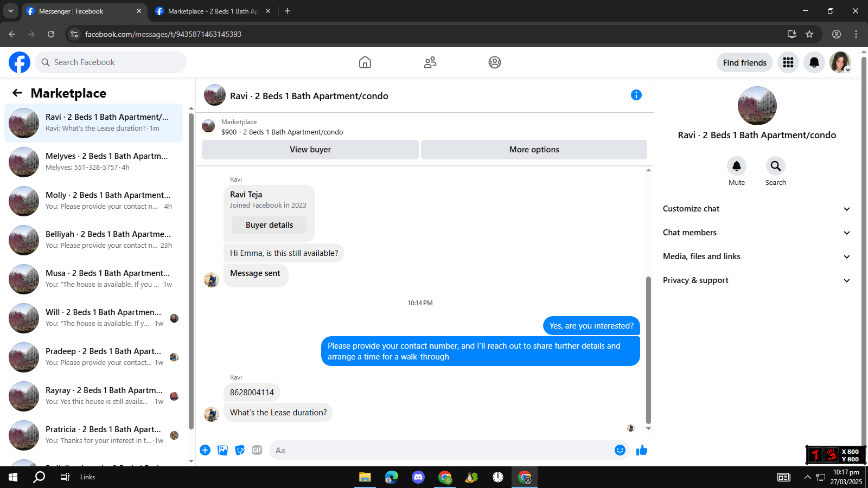868x488 pixels.
Task: Open the notifications bell
Action: pyautogui.click(x=814, y=62)
